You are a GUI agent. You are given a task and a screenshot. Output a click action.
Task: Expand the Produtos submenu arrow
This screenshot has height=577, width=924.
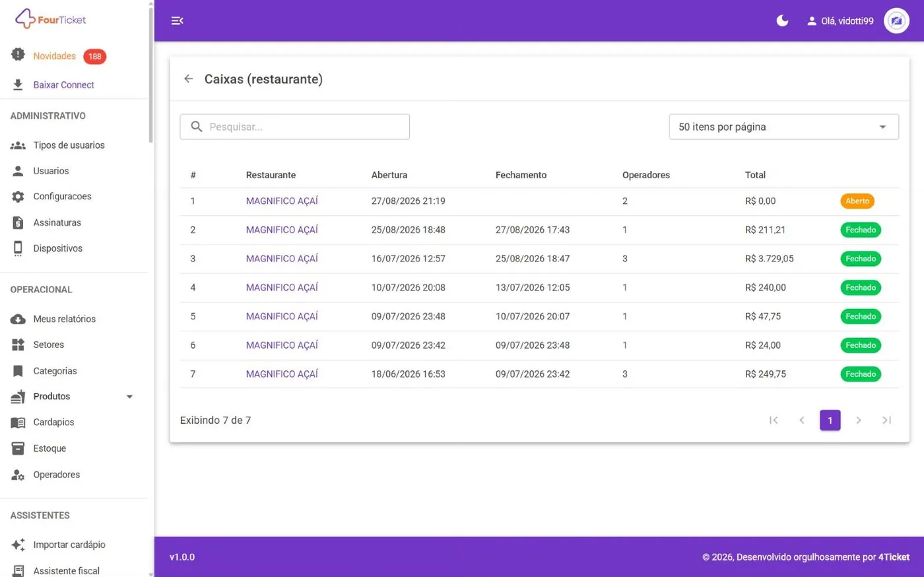(129, 397)
